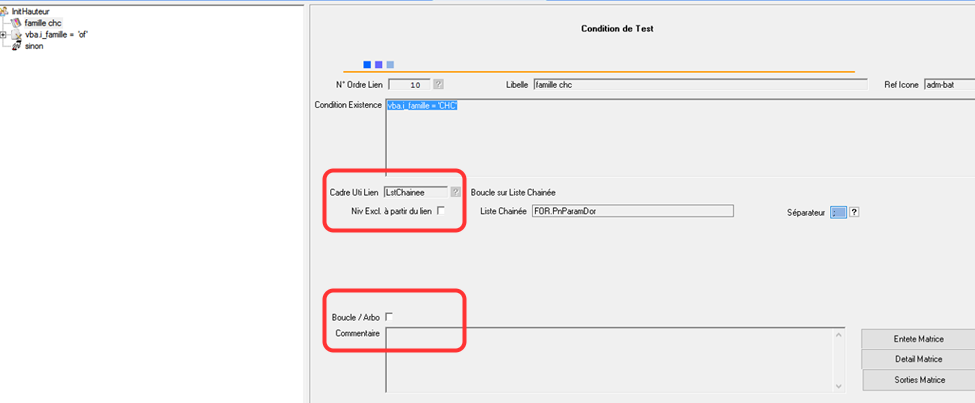Screen dimensions: 975x403
Task: Click the icon beside 'famille chc' node
Action: (x=17, y=23)
